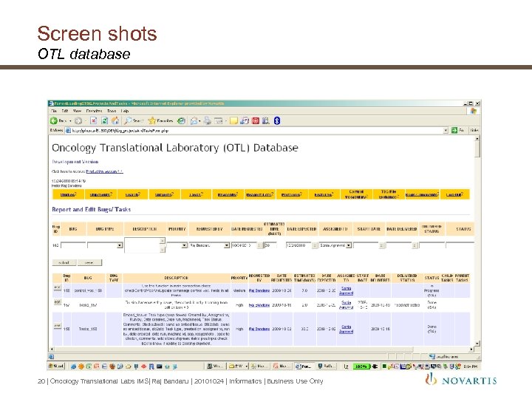Open Sonia Agrawal link in bug 156 row

point(346,329)
